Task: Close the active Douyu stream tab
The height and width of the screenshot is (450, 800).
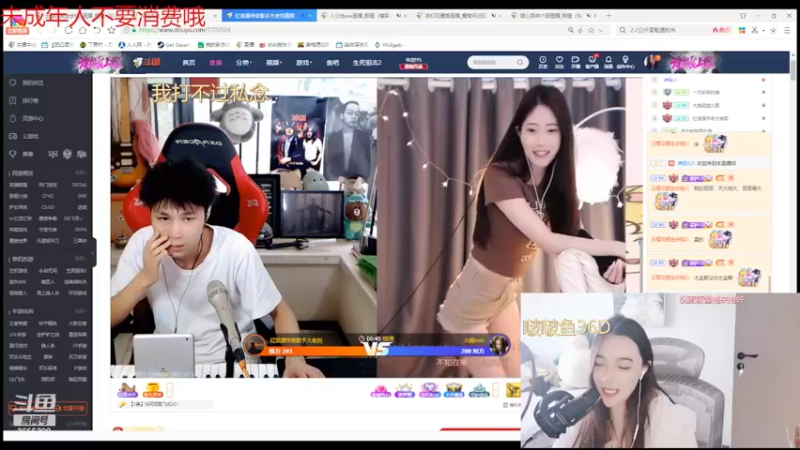Action: [309, 16]
